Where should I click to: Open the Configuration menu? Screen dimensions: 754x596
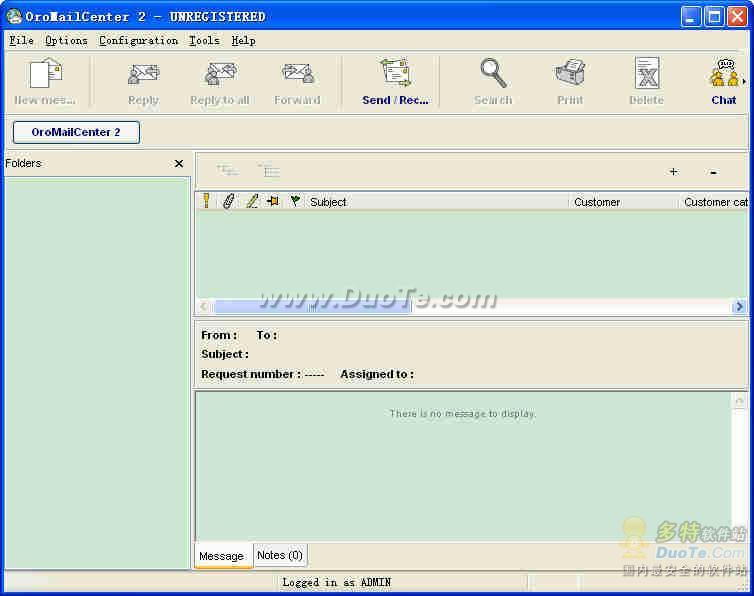coord(138,40)
